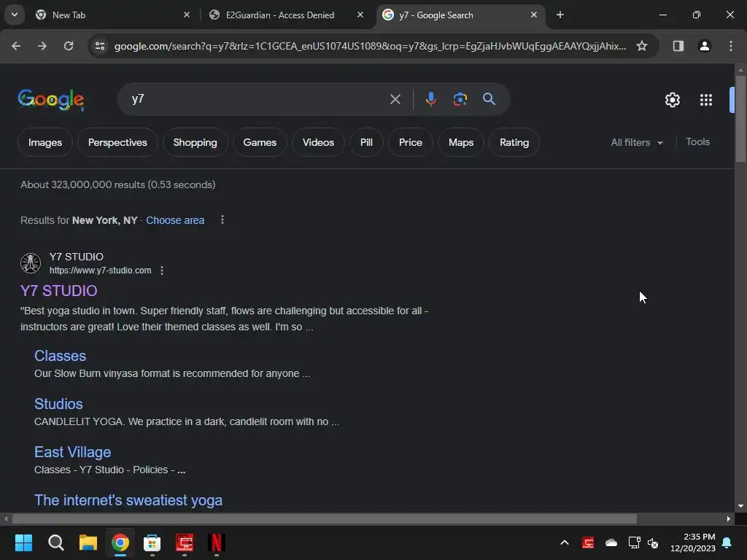This screenshot has height=560, width=747.
Task: Go forward with the forward arrow
Action: click(42, 46)
